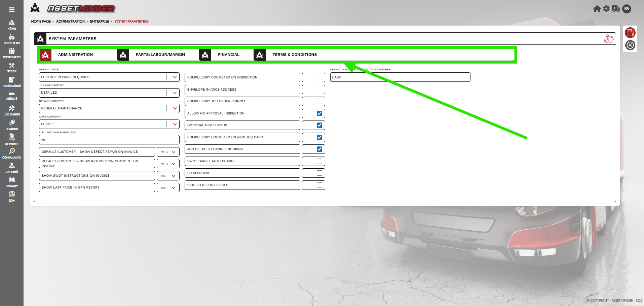Screen dimensions: 644x306
Task: Enable Compulsory Odometer on Inspection checkbox
Action: (319, 77)
